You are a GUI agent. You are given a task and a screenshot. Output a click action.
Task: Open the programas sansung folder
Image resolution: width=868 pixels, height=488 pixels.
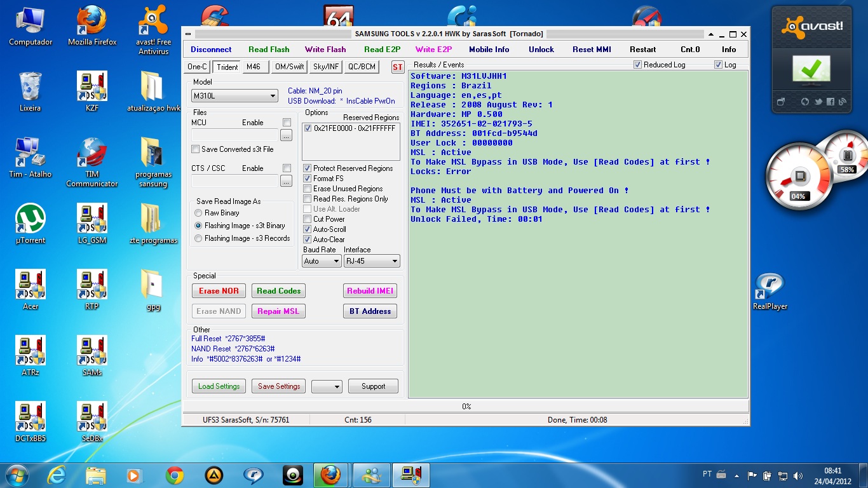(x=153, y=163)
